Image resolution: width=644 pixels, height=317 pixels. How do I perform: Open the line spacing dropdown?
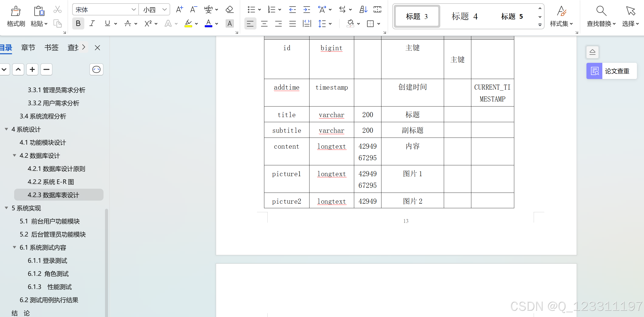click(x=330, y=24)
